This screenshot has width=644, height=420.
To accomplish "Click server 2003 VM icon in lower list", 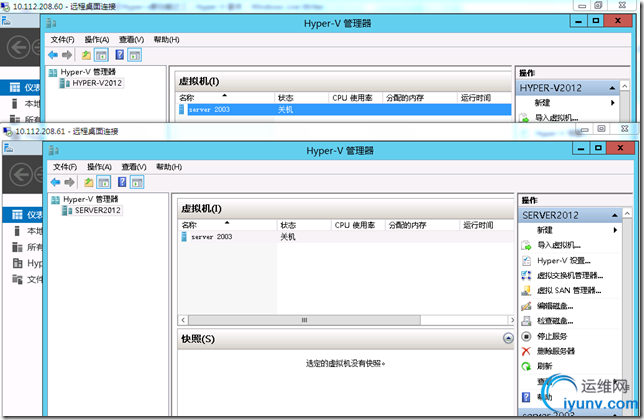I will (x=184, y=237).
